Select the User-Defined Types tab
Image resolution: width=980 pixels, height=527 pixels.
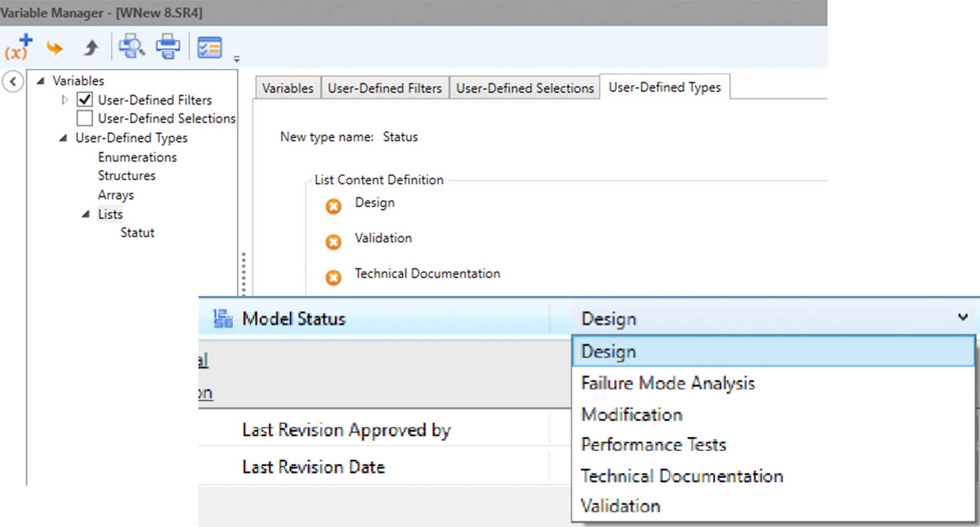pyautogui.click(x=665, y=87)
